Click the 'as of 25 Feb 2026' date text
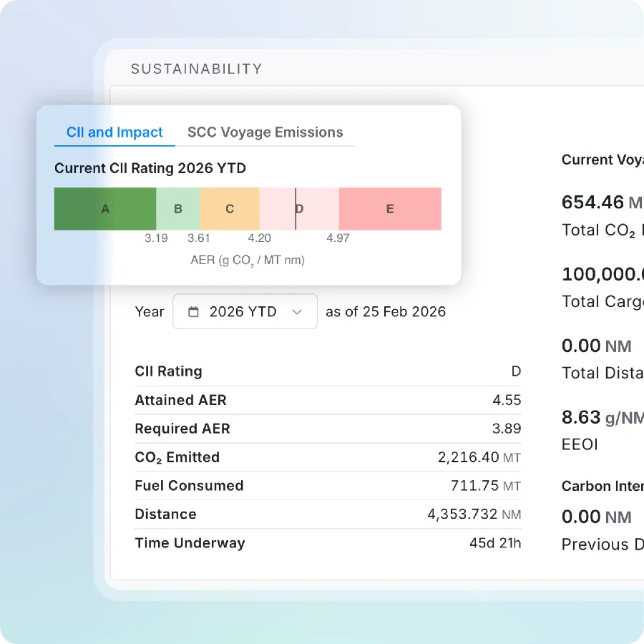This screenshot has width=644, height=644. [385, 311]
